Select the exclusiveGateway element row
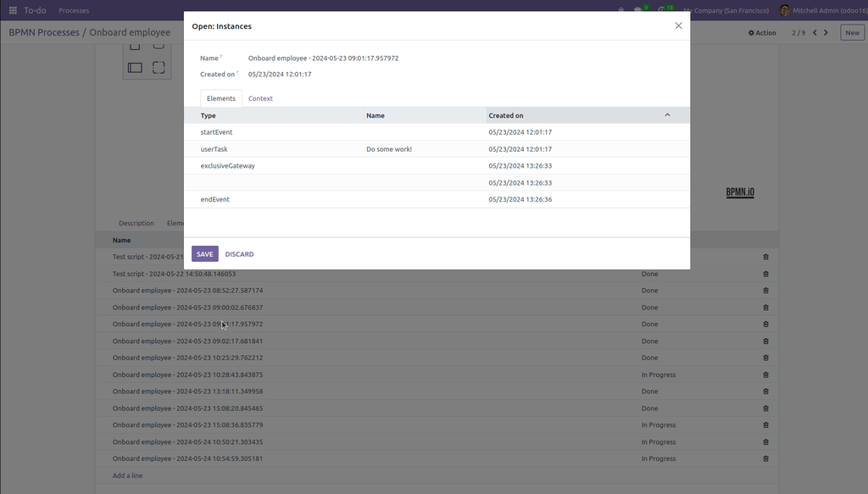The image size is (868, 494). [437, 166]
